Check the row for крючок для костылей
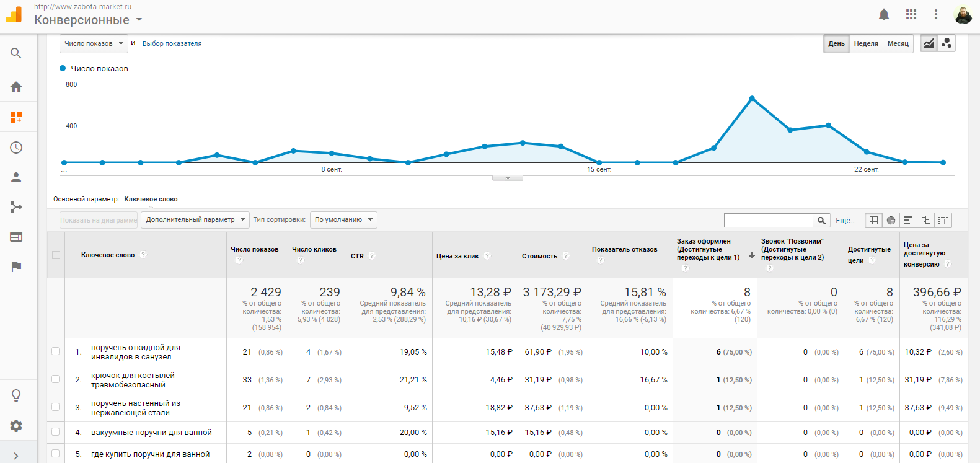Screen dimensions: 980x463 [56, 379]
